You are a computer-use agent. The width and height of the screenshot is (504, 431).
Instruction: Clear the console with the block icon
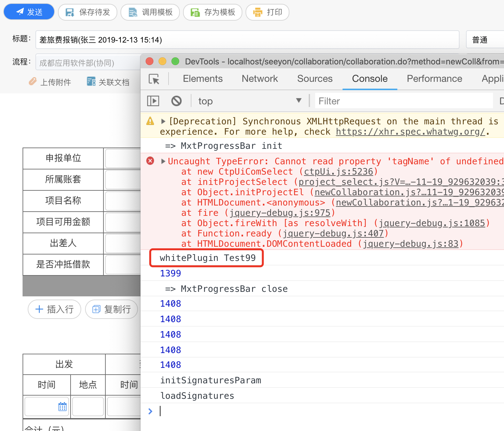(x=176, y=101)
